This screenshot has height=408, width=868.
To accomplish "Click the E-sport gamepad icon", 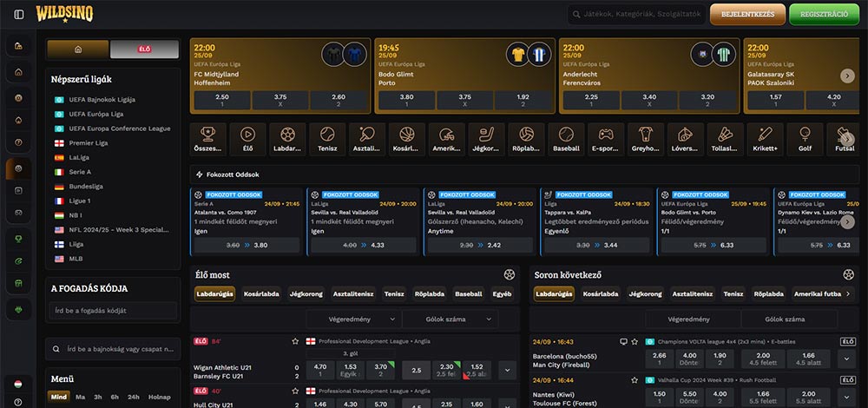I will [x=606, y=138].
